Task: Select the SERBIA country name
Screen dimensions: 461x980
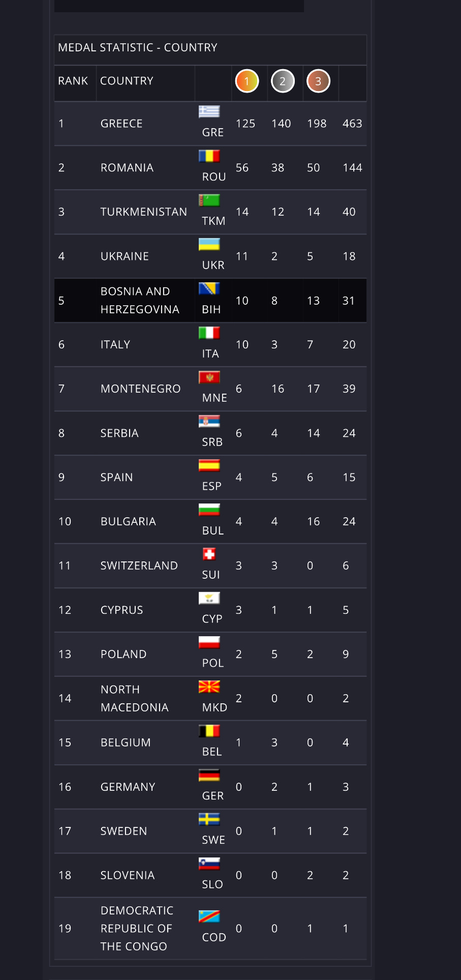Action: point(119,433)
